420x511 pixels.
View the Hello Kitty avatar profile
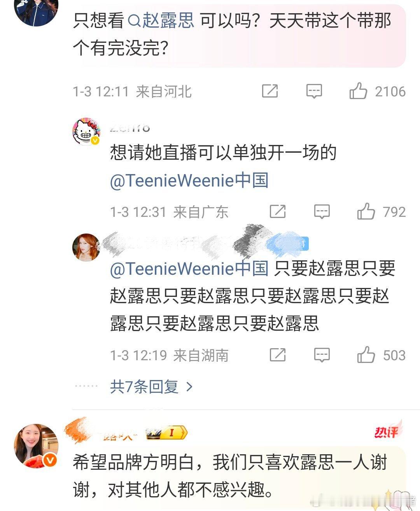tap(86, 132)
